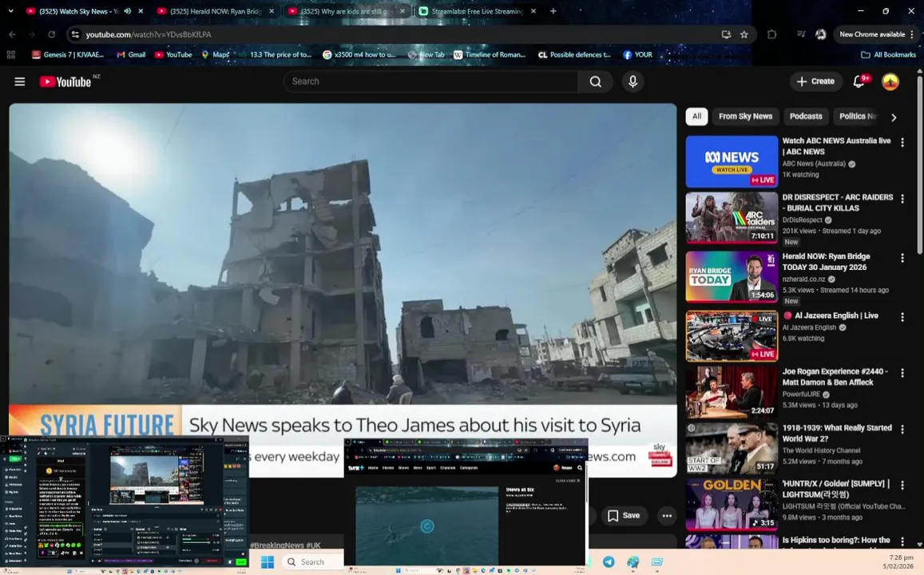
Task: Open the Chrome three-dot menu
Action: pyautogui.click(x=912, y=34)
